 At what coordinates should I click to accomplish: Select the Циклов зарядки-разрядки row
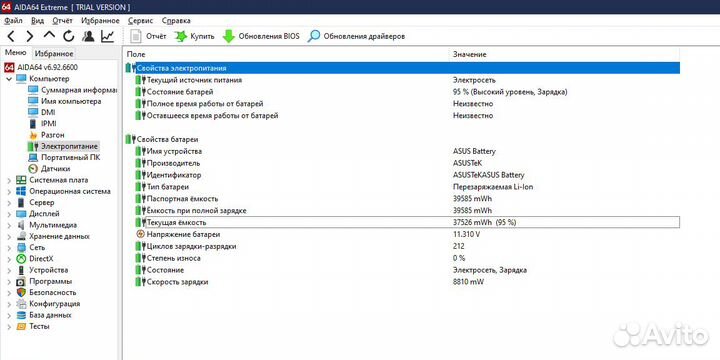point(403,247)
